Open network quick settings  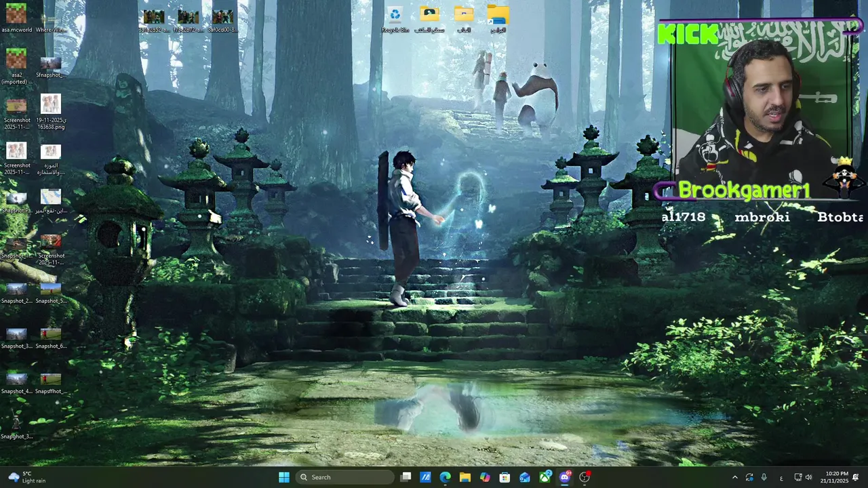(798, 478)
